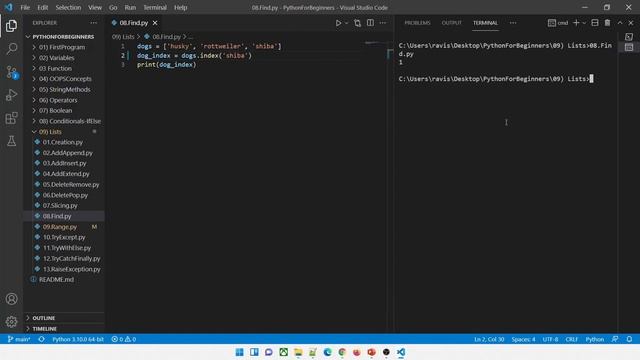
Task: Open Source Control view in activity bar
Action: 11,72
